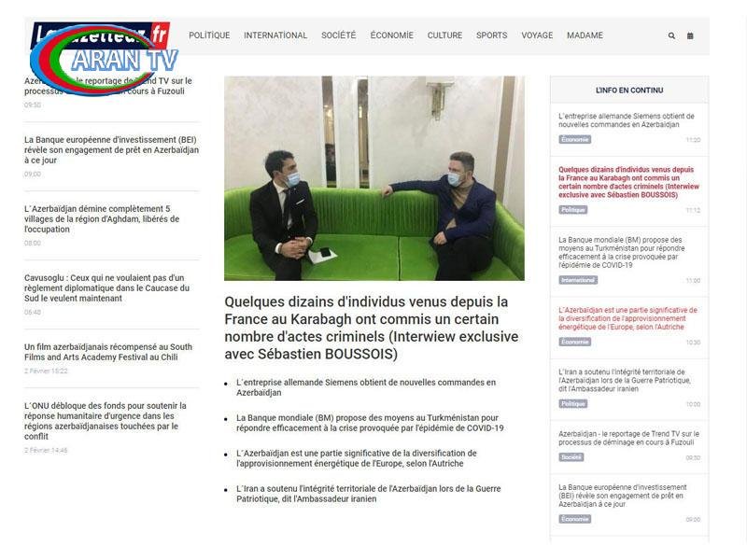
Task: Click the Société tag in L'info en continu
Action: click(x=571, y=457)
